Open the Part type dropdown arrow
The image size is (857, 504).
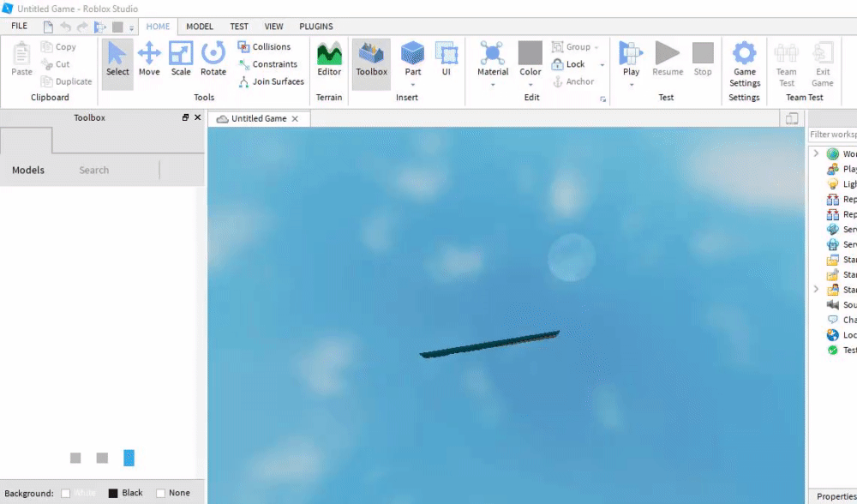pyautogui.click(x=413, y=85)
